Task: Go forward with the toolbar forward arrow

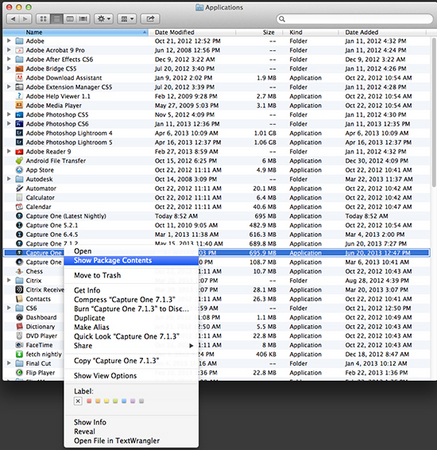Action: (25, 19)
